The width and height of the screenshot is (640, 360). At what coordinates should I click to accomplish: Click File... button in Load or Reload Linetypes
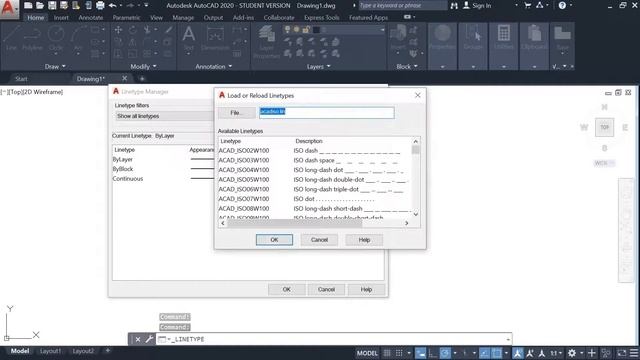tap(236, 113)
